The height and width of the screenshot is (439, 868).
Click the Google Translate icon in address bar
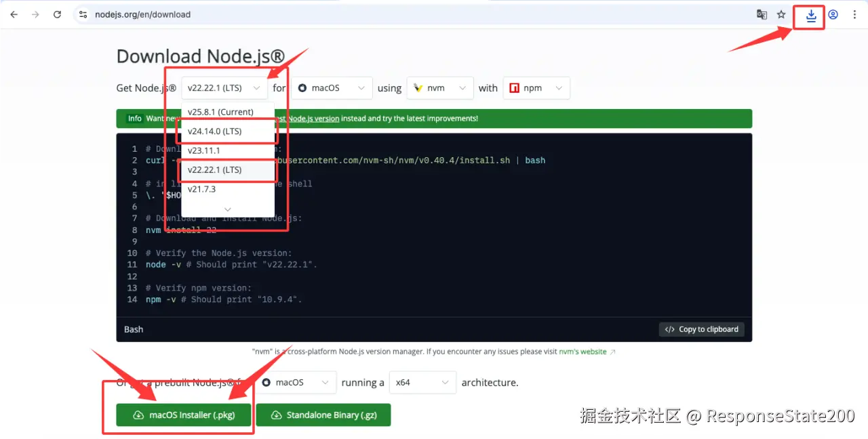(x=762, y=14)
